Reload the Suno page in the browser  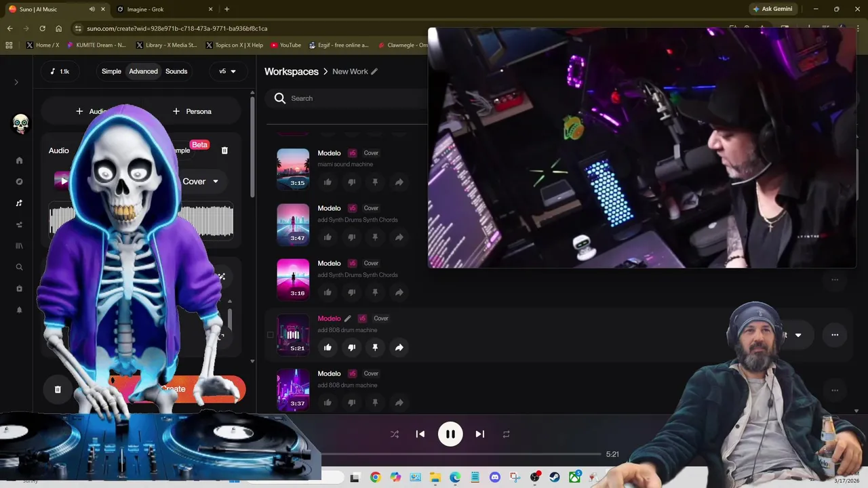pyautogui.click(x=42, y=28)
